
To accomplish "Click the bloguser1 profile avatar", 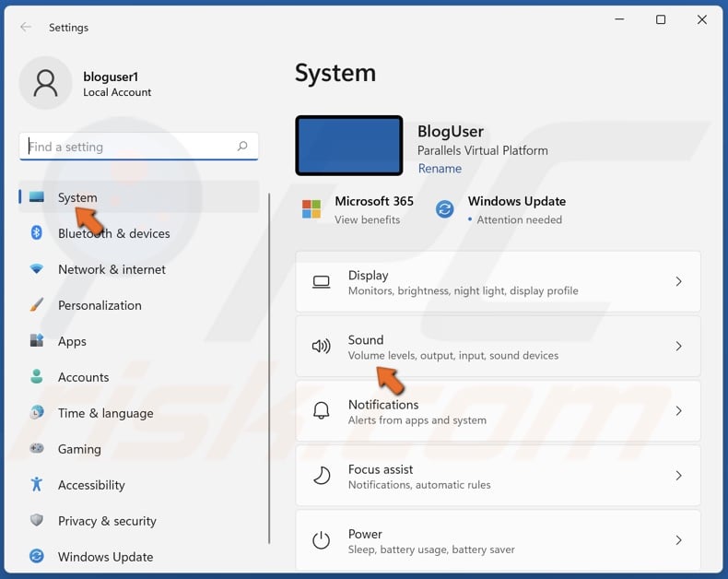I will pyautogui.click(x=45, y=83).
